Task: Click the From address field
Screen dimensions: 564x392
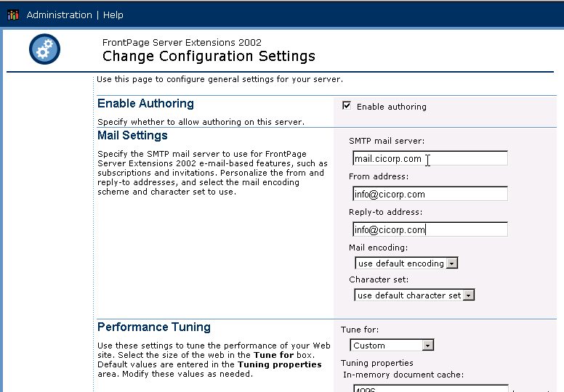Action: point(430,194)
